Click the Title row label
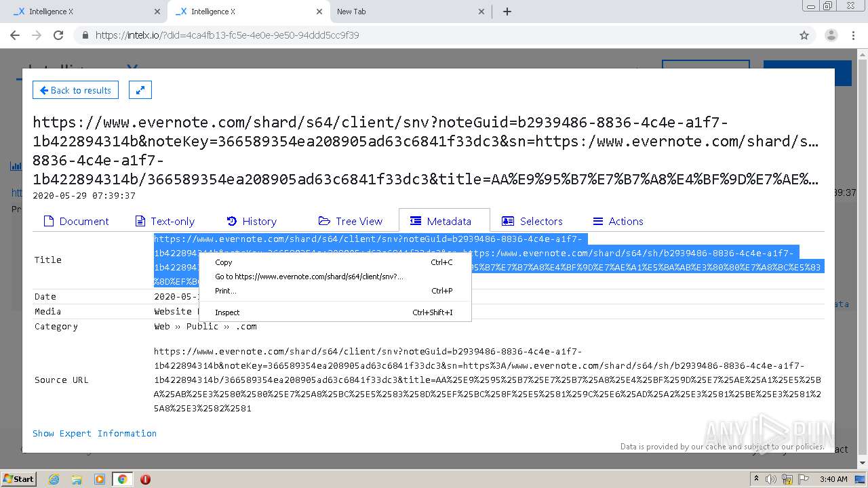This screenshot has height=488, width=868. pos(48,260)
